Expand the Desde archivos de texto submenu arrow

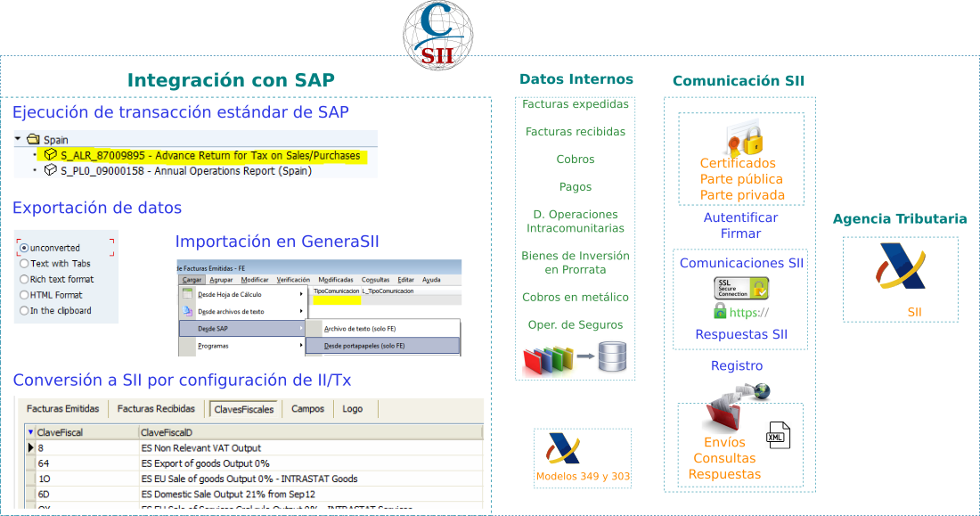(x=301, y=311)
